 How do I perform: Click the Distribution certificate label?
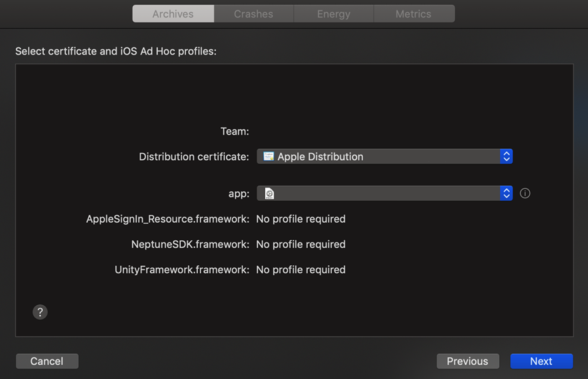tap(194, 157)
